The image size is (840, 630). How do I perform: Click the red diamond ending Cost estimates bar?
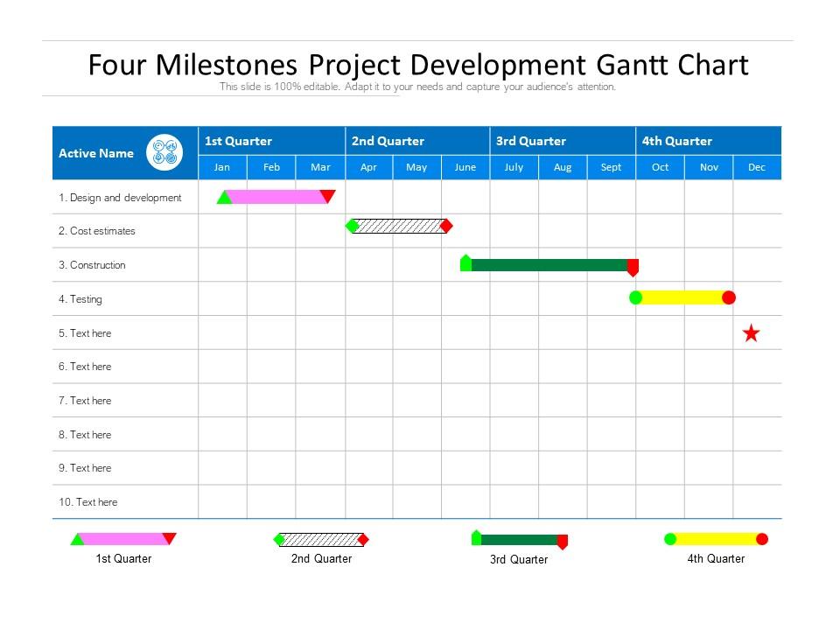(x=447, y=226)
